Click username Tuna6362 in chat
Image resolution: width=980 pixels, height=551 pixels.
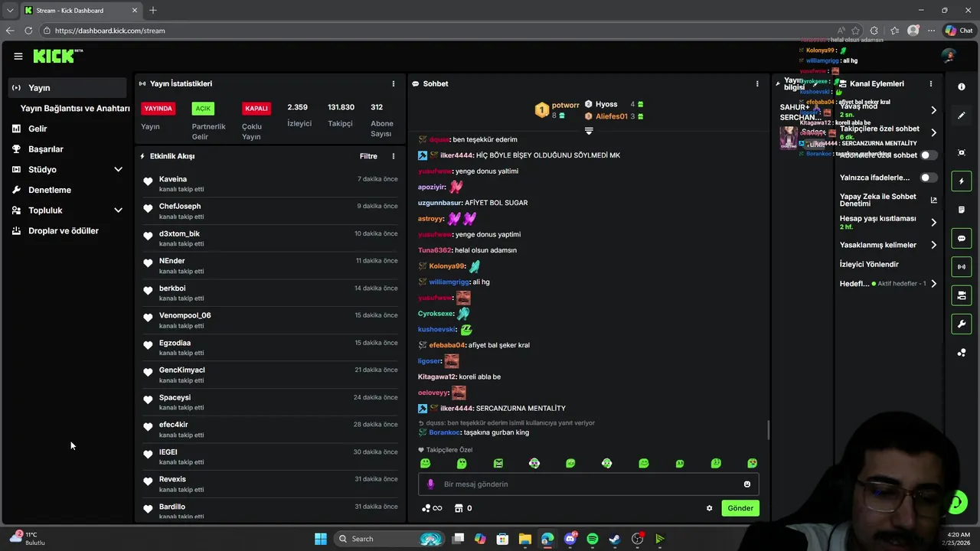pos(435,250)
